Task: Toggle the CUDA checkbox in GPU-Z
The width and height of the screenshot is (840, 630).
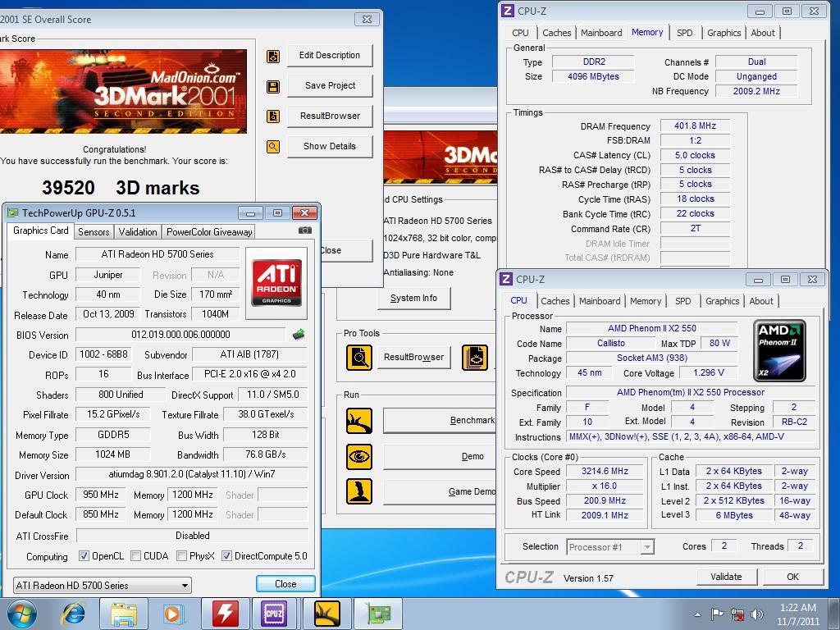Action: pos(136,556)
